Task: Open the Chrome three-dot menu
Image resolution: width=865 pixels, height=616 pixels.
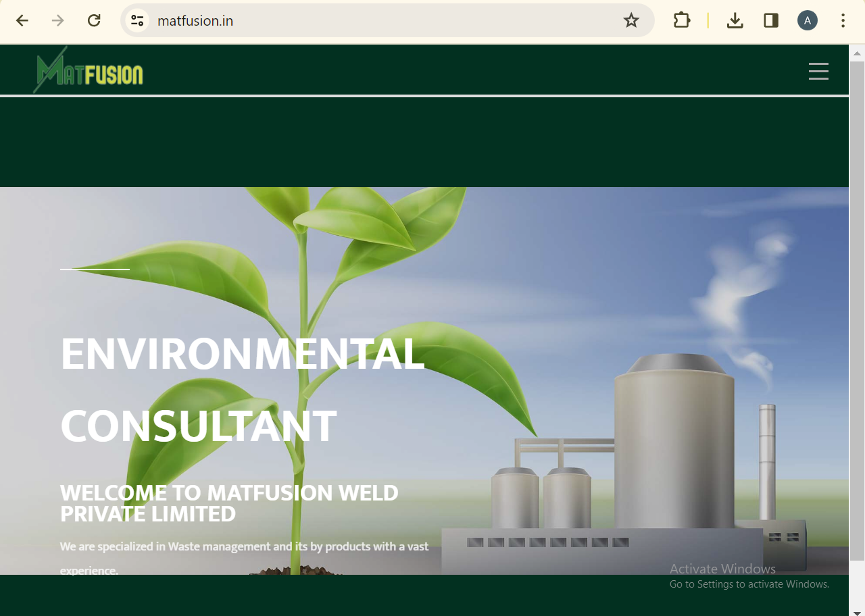Action: coord(843,20)
